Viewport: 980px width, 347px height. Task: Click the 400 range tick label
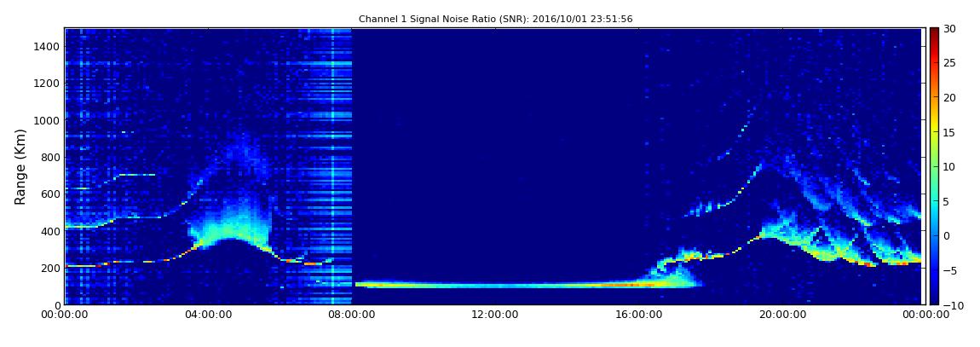(50, 231)
